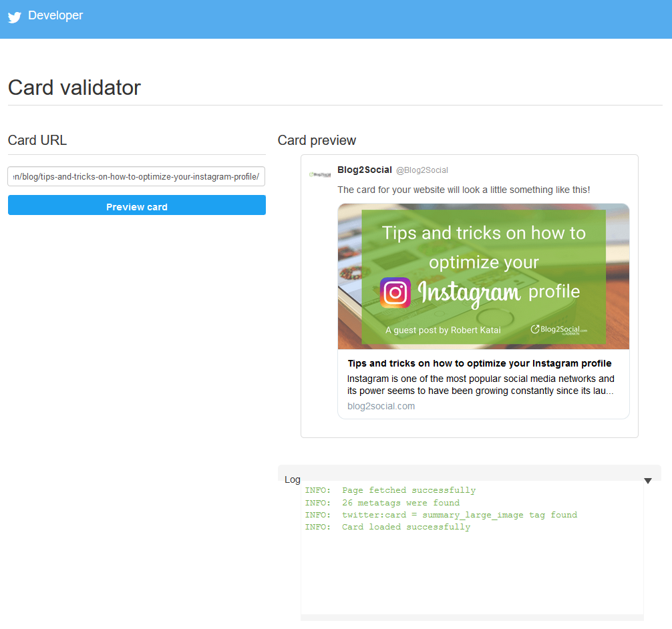Click the 'Card URL' section heading
672x629 pixels.
coord(37,140)
